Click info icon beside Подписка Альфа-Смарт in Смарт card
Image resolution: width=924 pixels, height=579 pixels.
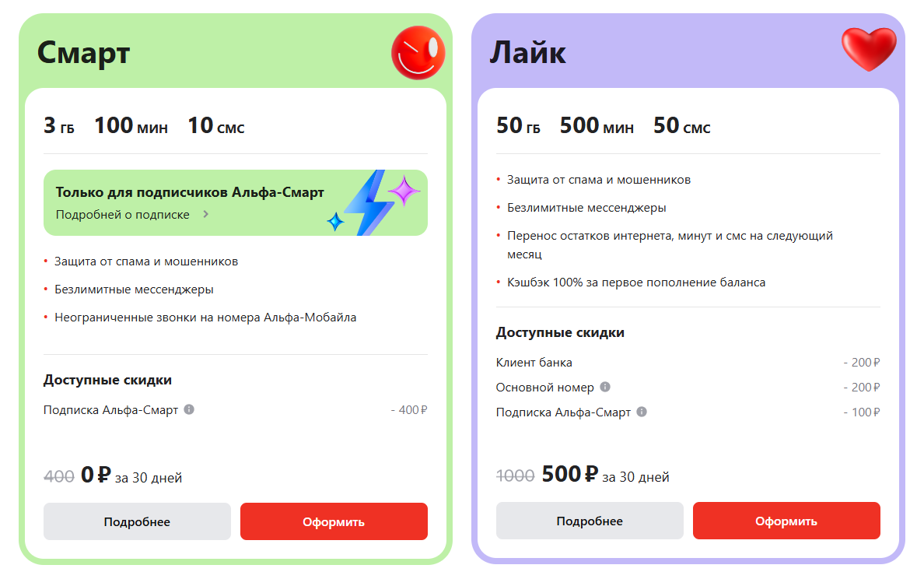tap(189, 409)
